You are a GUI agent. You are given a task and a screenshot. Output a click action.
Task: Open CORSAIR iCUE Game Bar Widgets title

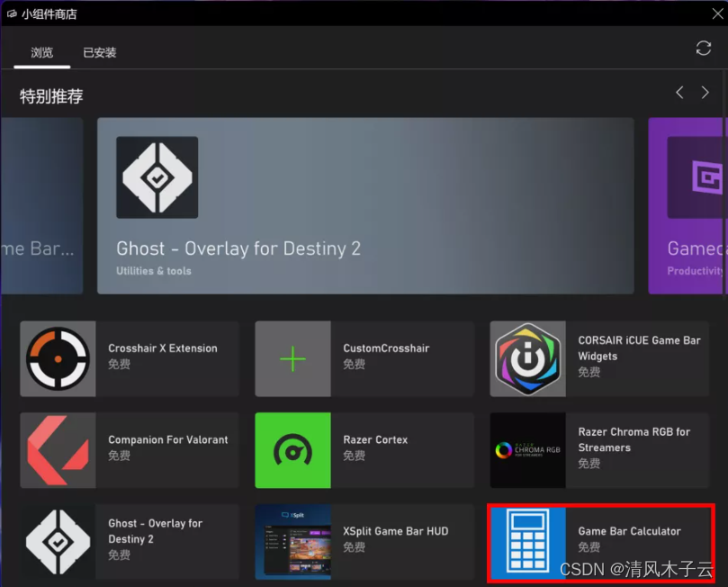point(639,348)
